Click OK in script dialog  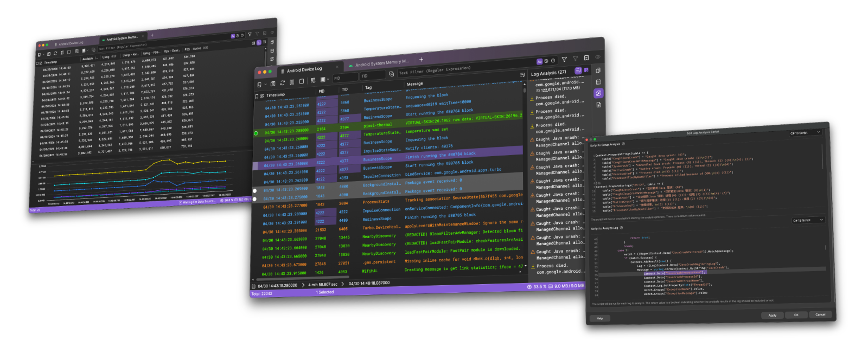tap(796, 314)
